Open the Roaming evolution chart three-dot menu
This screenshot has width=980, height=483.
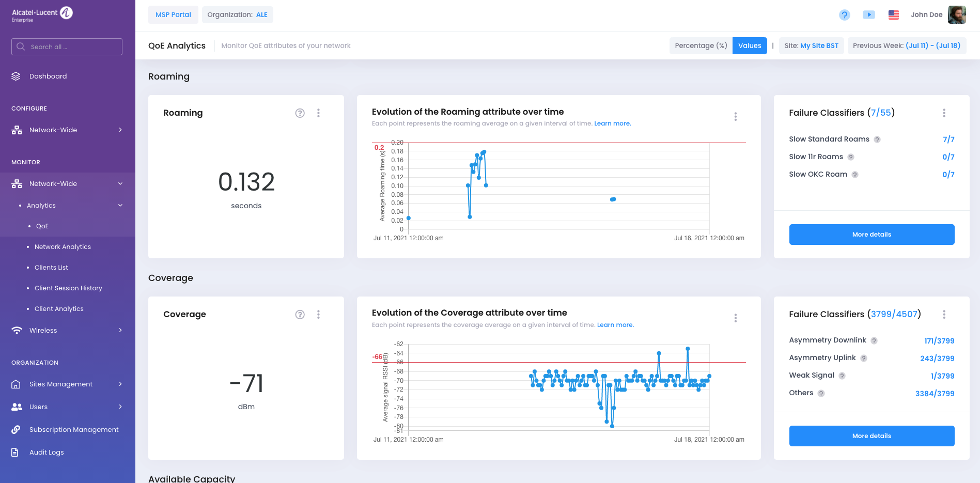pos(736,117)
